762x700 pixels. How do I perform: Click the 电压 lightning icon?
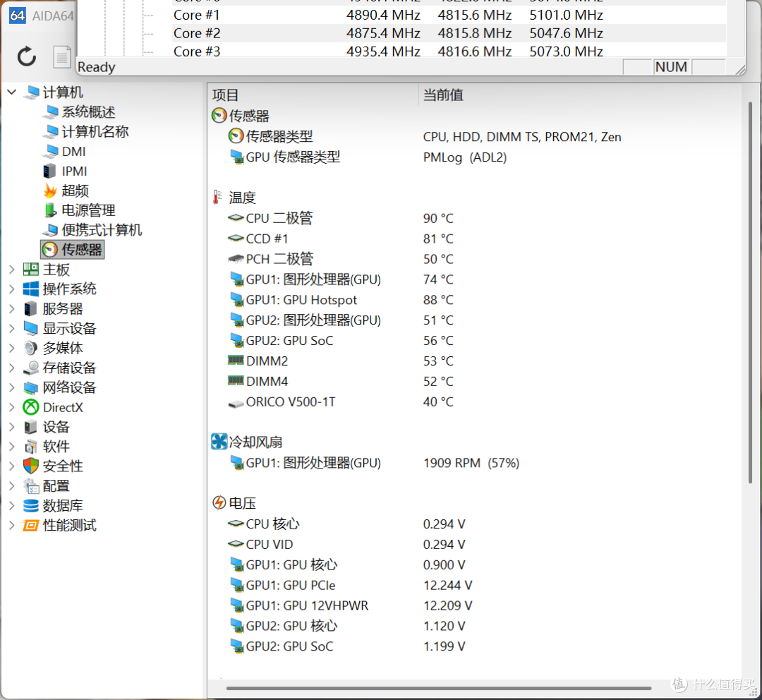(x=219, y=503)
